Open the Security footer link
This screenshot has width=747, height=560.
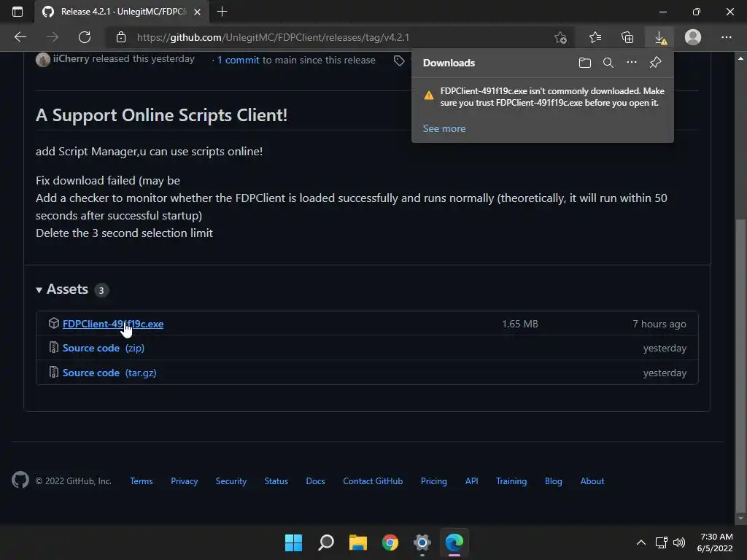(231, 481)
